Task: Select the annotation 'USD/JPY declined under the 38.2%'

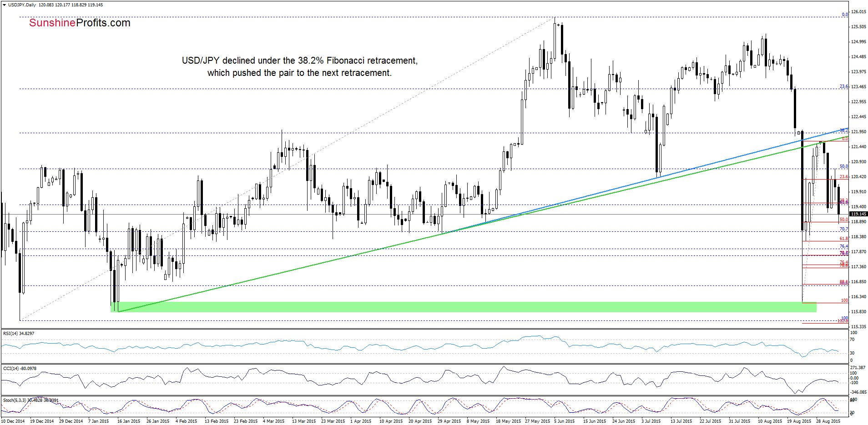Action: click(300, 60)
